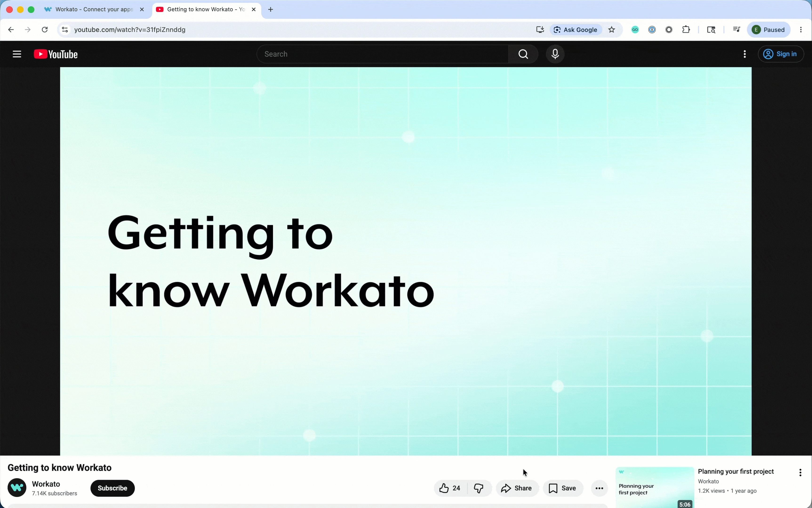Screen dimensions: 812x508
Task: Open Extensions puzzle piece menu
Action: click(x=686, y=30)
